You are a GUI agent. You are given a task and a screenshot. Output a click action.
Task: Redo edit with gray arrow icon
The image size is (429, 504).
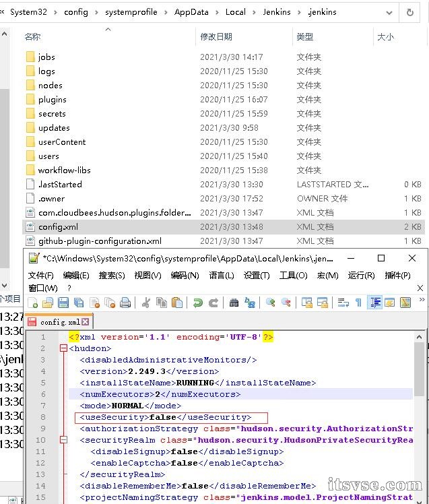coord(213,303)
